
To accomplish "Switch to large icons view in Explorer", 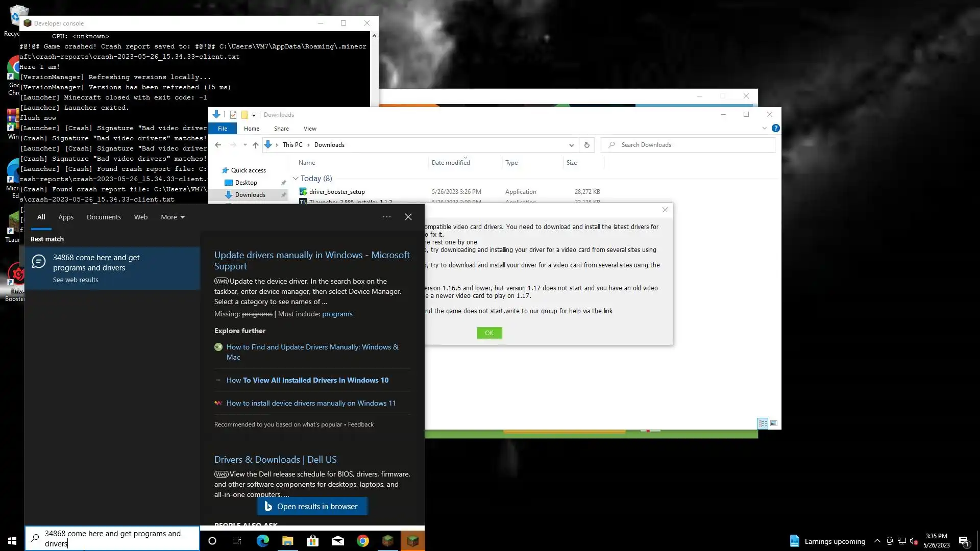I will [x=774, y=423].
